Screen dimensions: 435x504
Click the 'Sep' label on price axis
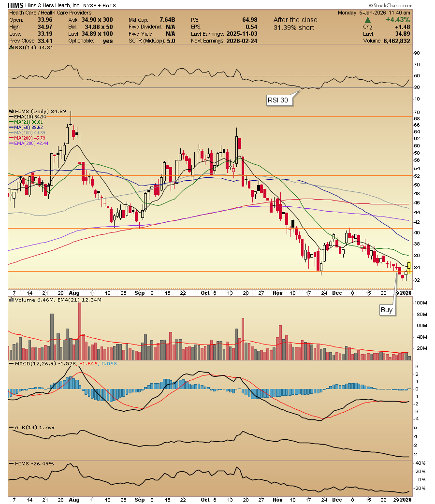click(140, 293)
